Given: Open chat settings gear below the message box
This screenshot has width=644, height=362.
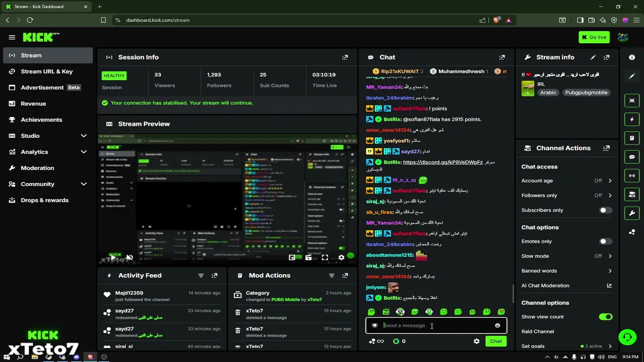Looking at the screenshot, I should point(476,341).
